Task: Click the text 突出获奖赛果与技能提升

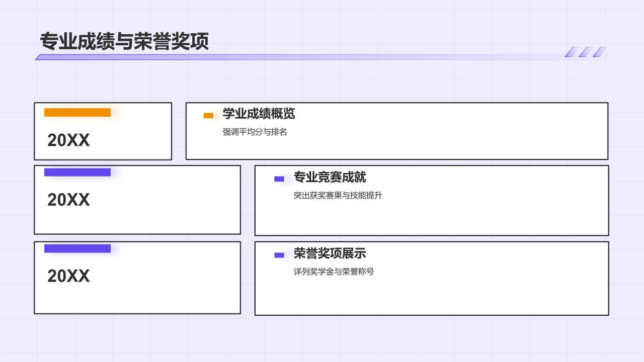Action: coord(338,196)
